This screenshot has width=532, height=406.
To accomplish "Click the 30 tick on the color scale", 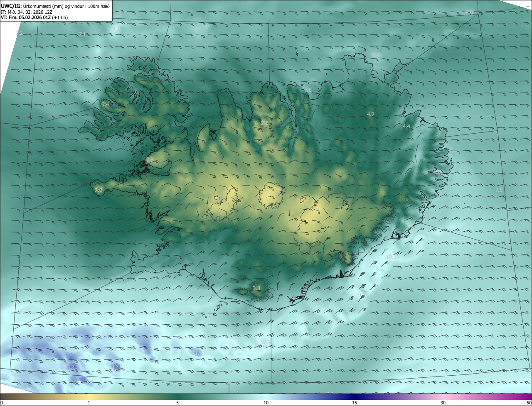I will (x=443, y=403).
